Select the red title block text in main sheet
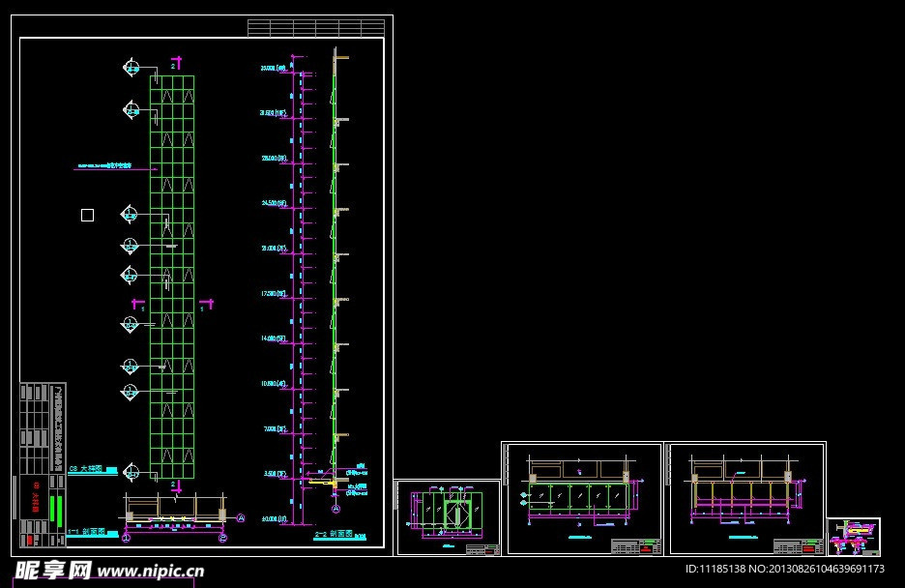 [36, 497]
